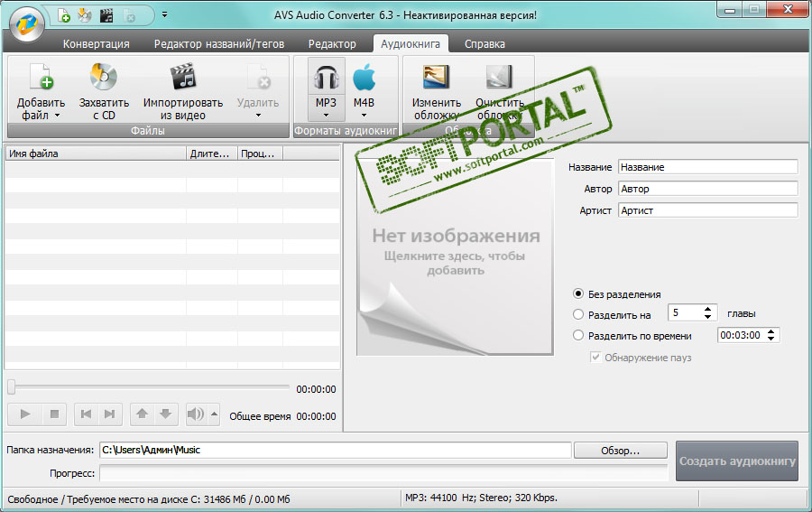Click the next track button

coord(110,414)
